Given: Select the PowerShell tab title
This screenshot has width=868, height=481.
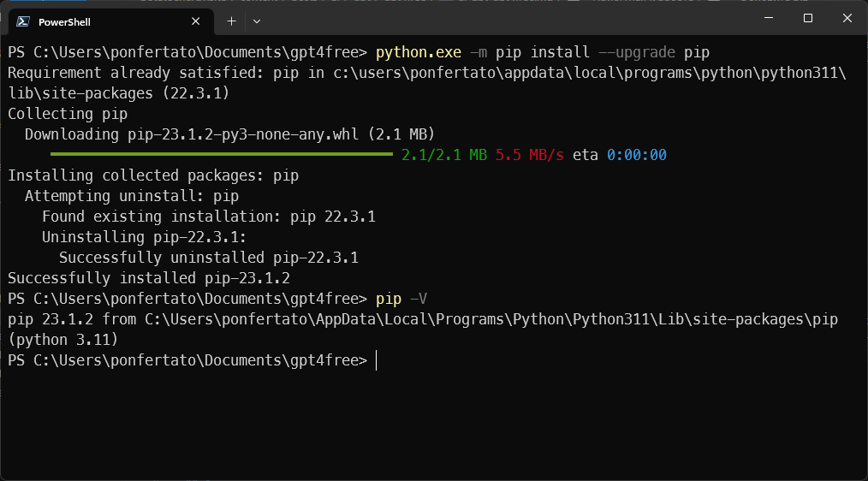Looking at the screenshot, I should (64, 21).
